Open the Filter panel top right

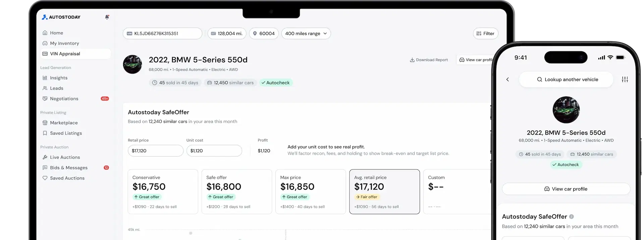point(485,33)
